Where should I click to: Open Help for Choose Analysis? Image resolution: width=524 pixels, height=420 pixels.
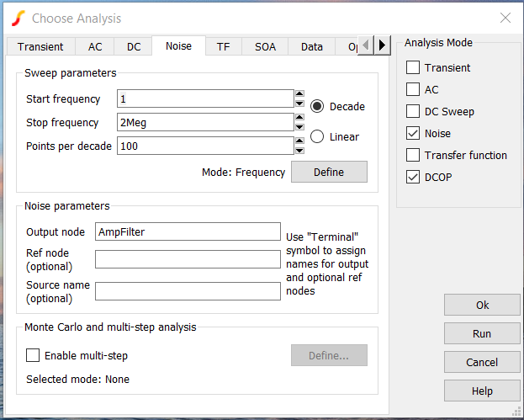click(x=482, y=391)
